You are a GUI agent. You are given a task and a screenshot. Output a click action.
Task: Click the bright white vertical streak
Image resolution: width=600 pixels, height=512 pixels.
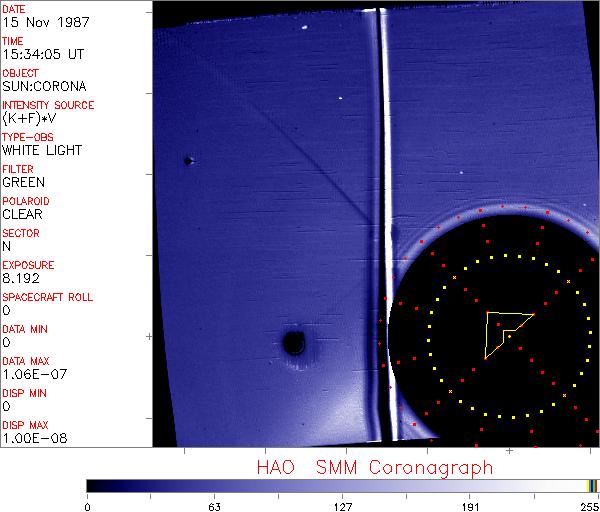382,200
